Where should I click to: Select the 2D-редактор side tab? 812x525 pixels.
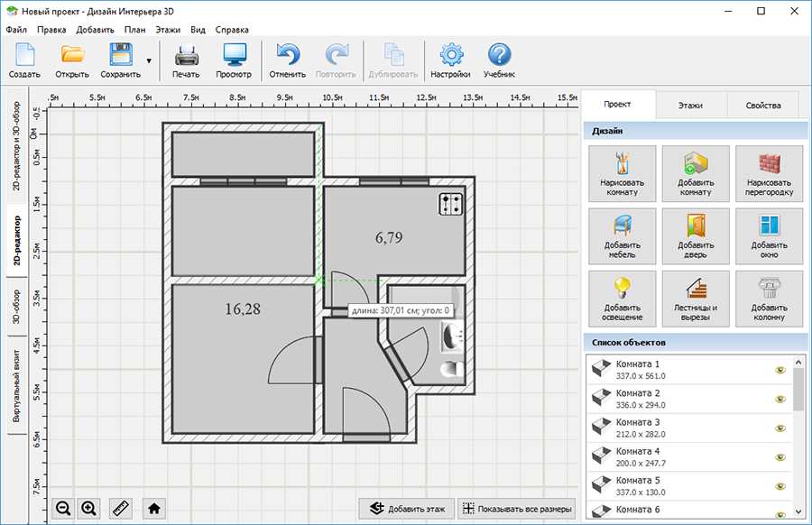pos(16,240)
